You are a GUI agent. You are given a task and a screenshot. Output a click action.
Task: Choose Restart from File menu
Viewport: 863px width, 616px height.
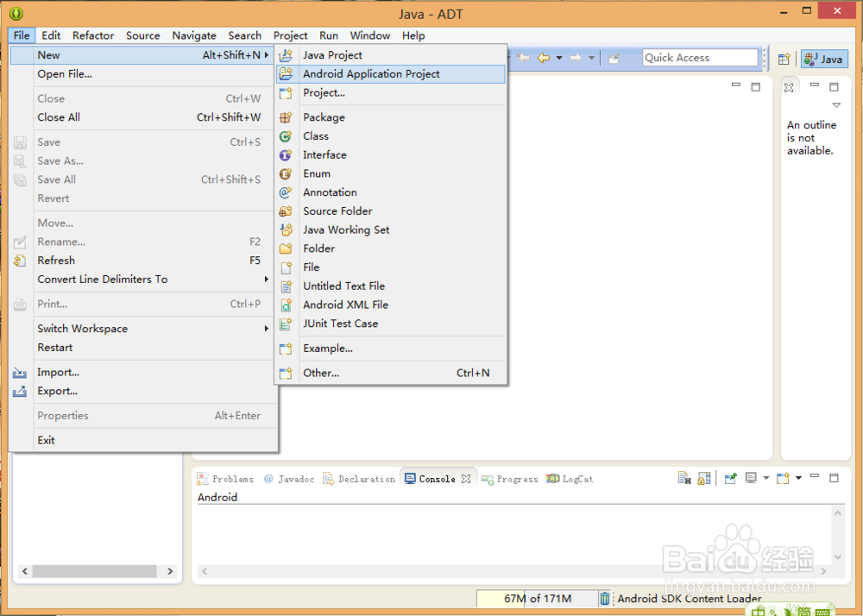click(x=143, y=348)
